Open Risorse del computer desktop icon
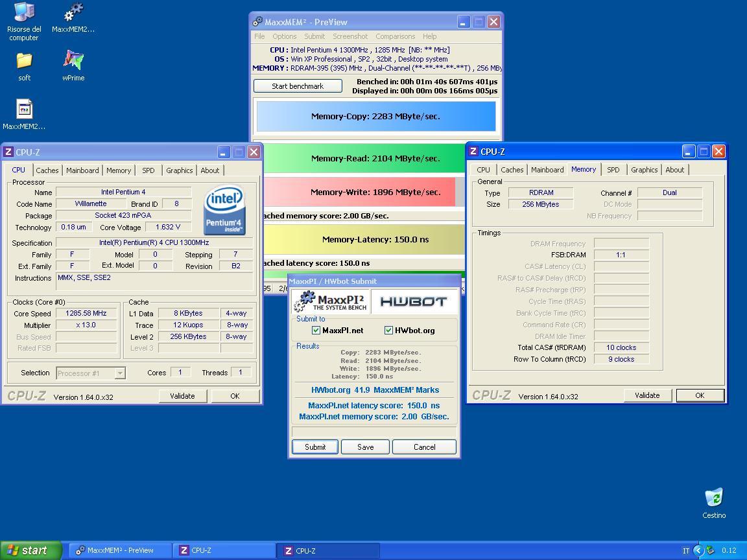The width and height of the screenshot is (747, 560). (24, 22)
